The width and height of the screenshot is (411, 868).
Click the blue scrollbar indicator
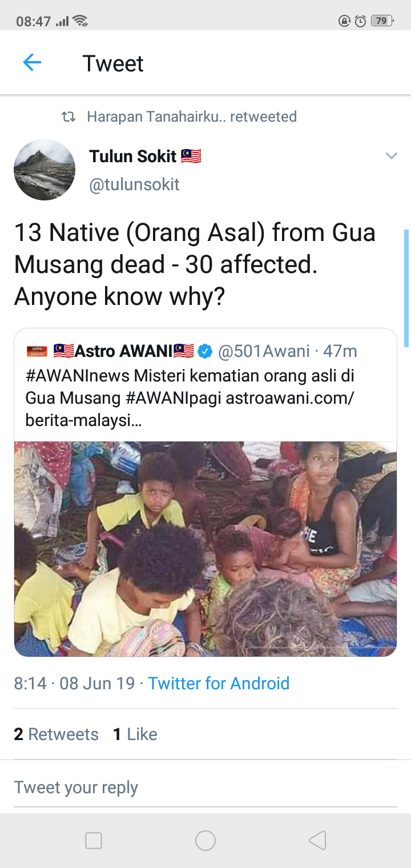coord(406,288)
